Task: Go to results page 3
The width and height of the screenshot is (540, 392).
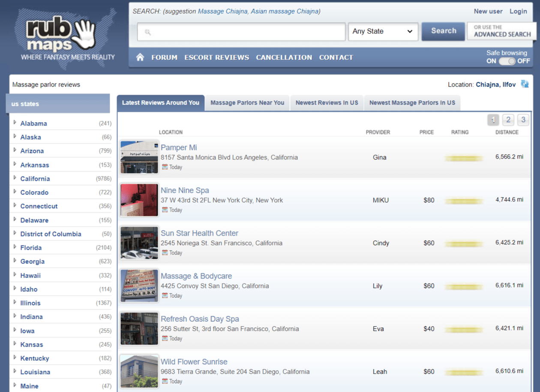Action: point(523,120)
